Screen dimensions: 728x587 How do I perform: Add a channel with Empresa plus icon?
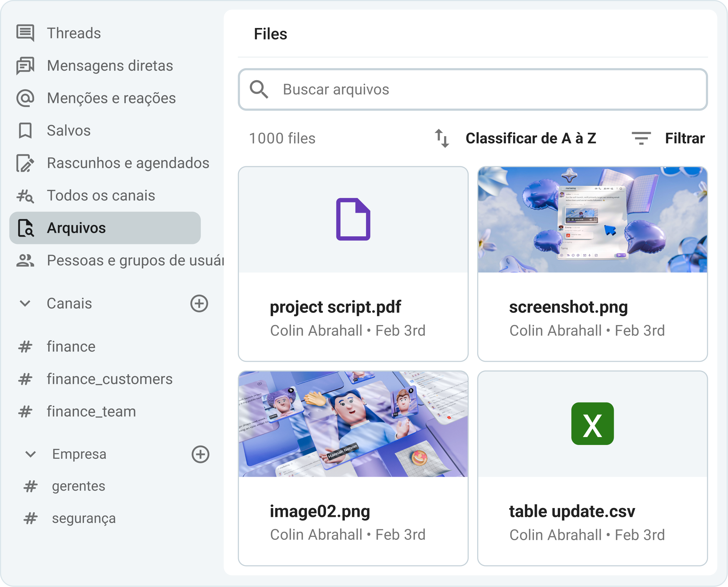[x=201, y=454]
